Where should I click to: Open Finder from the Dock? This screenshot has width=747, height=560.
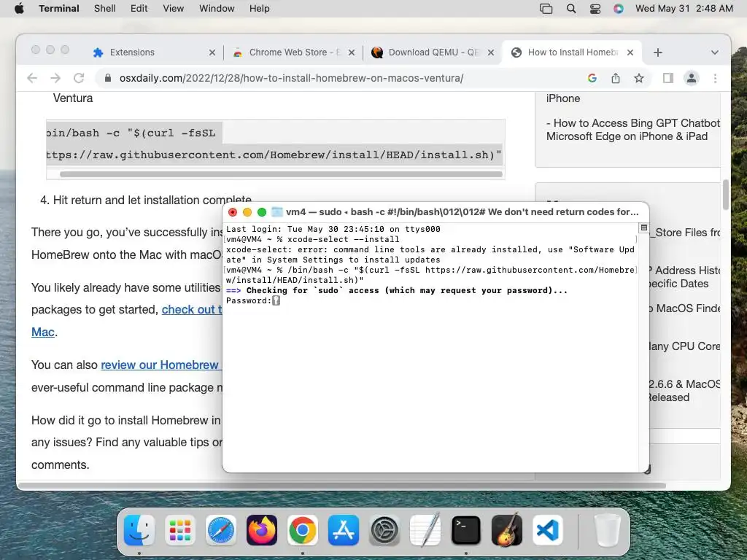click(139, 530)
